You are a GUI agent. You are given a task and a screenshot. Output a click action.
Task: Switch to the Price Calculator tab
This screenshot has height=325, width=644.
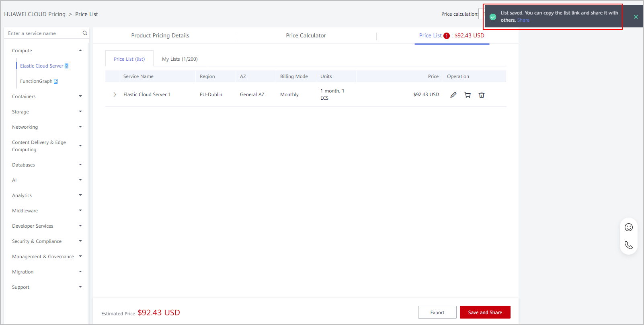[x=306, y=35]
